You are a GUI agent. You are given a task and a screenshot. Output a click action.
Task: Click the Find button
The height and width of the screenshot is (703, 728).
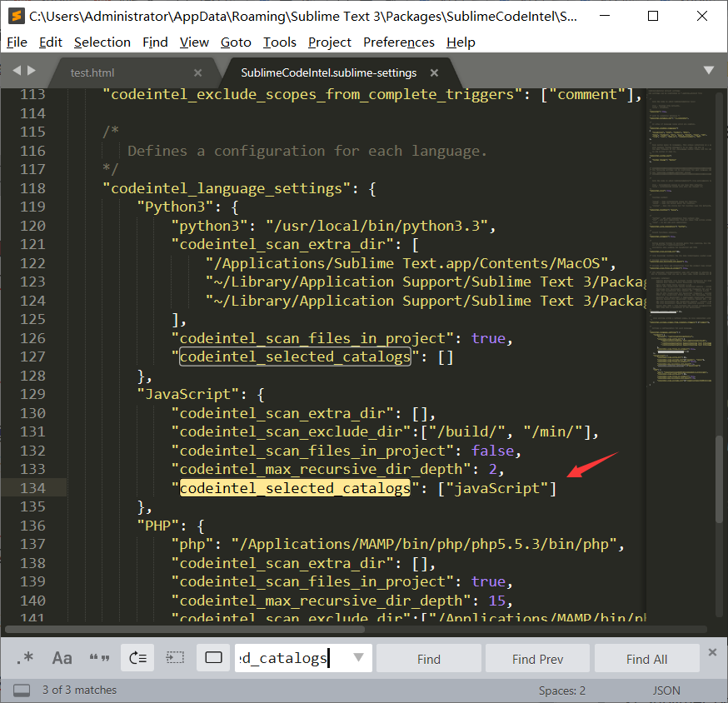click(428, 659)
